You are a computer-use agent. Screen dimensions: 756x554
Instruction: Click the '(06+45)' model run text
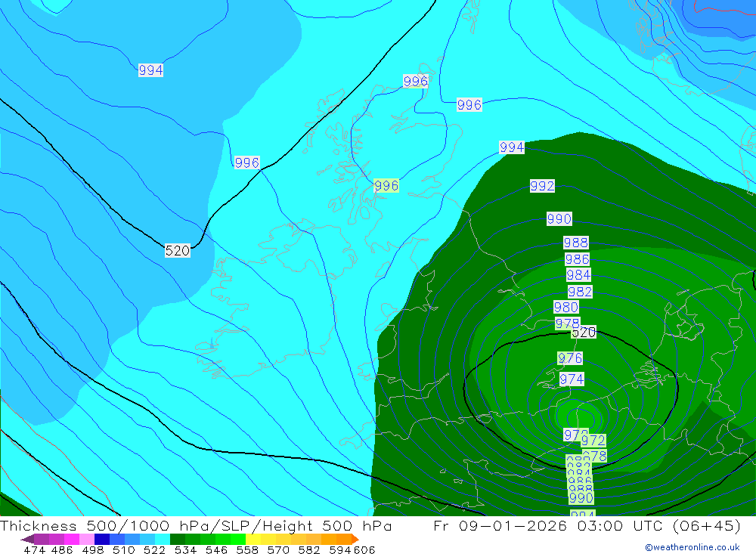click(x=706, y=525)
